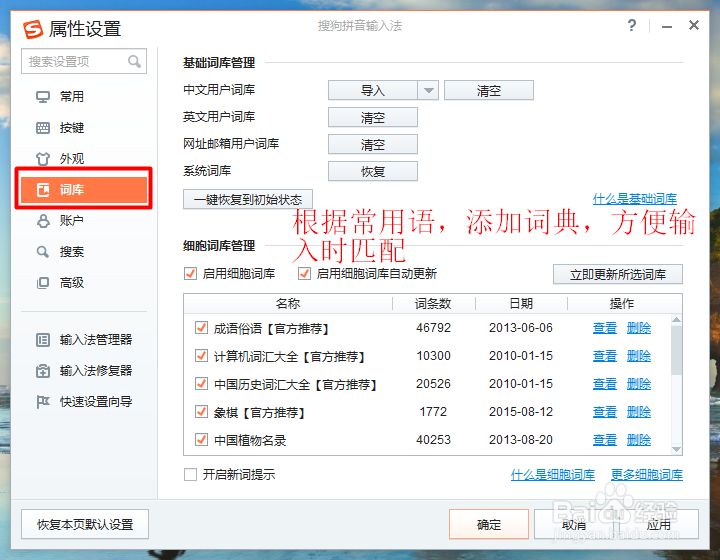
Task: Uncheck the 成语俗语 dictionary row
Action: tap(201, 328)
